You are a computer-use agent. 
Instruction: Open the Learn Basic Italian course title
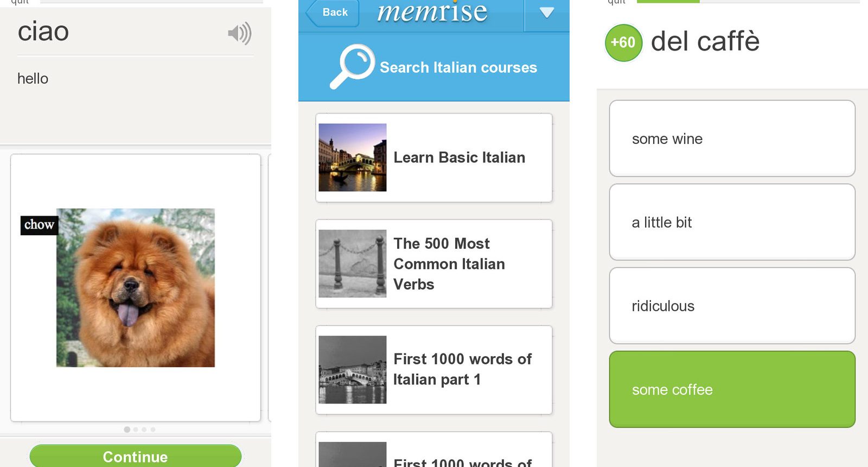(x=459, y=157)
